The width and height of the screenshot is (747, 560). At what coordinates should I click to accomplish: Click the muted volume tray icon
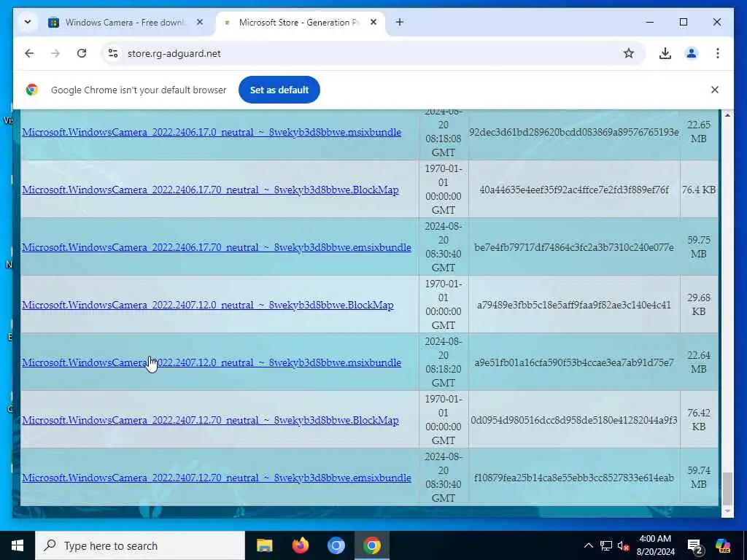[x=623, y=545]
